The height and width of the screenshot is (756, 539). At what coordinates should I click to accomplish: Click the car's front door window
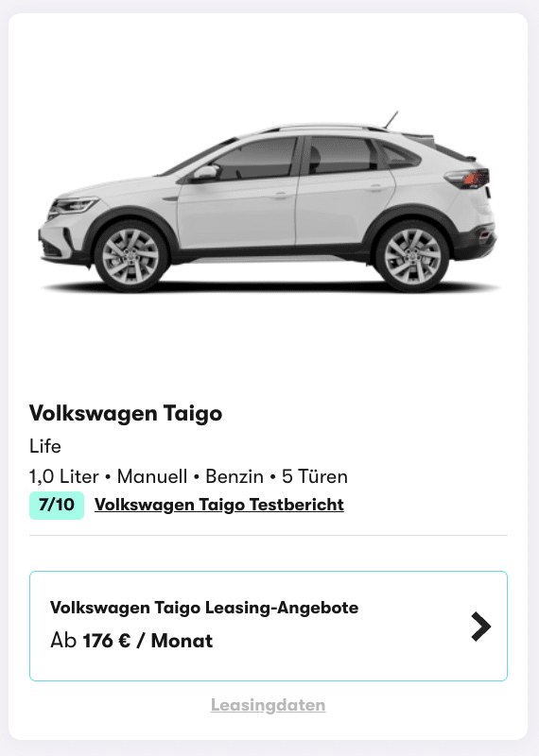pos(254,158)
